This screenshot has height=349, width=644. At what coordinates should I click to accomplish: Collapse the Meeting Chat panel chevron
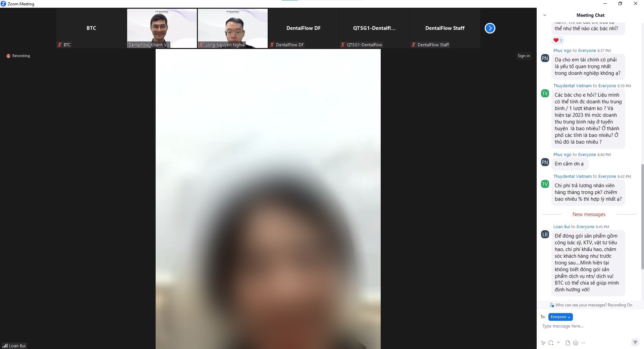(x=545, y=15)
